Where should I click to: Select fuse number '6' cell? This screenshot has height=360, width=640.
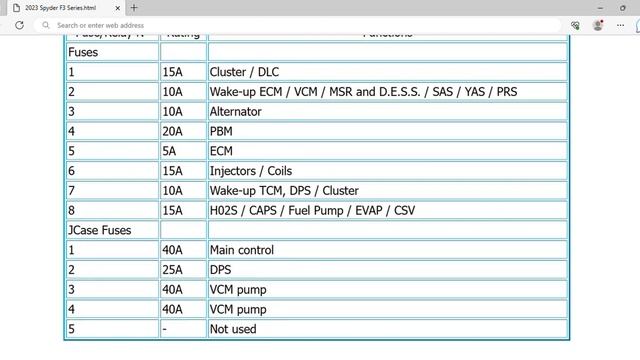[113, 171]
